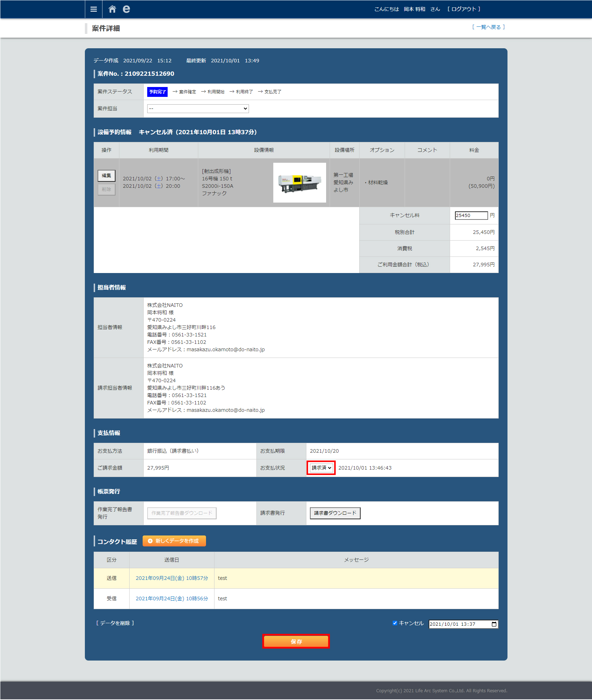Click the 請求書ダウンロード button

335,513
